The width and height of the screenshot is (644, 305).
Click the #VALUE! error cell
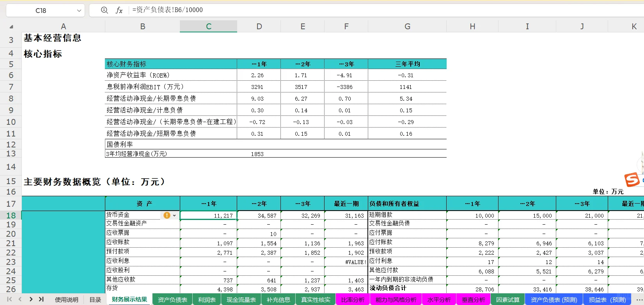(x=346, y=262)
